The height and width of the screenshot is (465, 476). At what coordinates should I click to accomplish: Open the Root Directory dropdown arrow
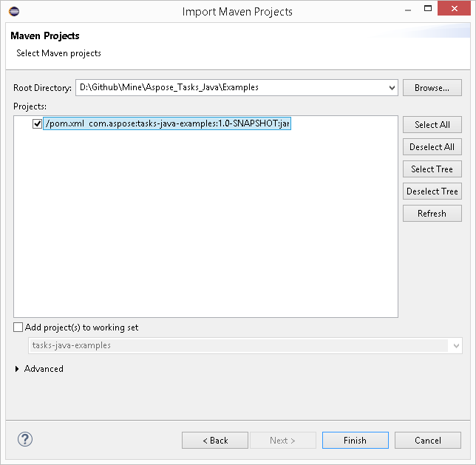point(392,87)
